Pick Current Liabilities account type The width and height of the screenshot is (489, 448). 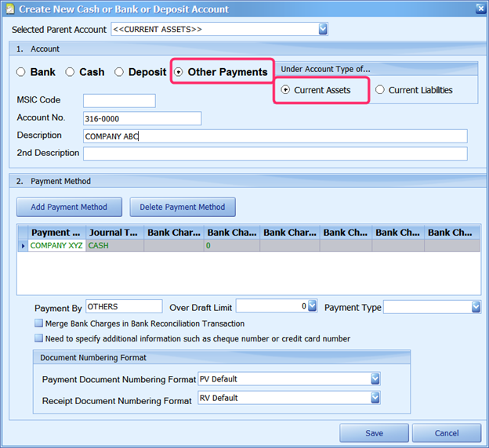(x=380, y=90)
